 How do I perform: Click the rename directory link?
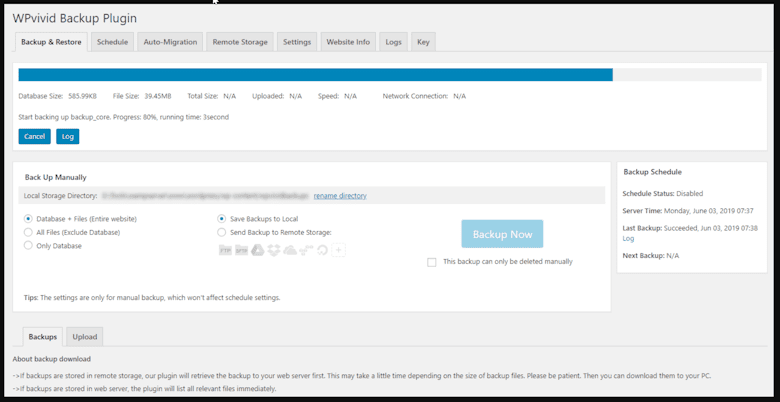340,196
